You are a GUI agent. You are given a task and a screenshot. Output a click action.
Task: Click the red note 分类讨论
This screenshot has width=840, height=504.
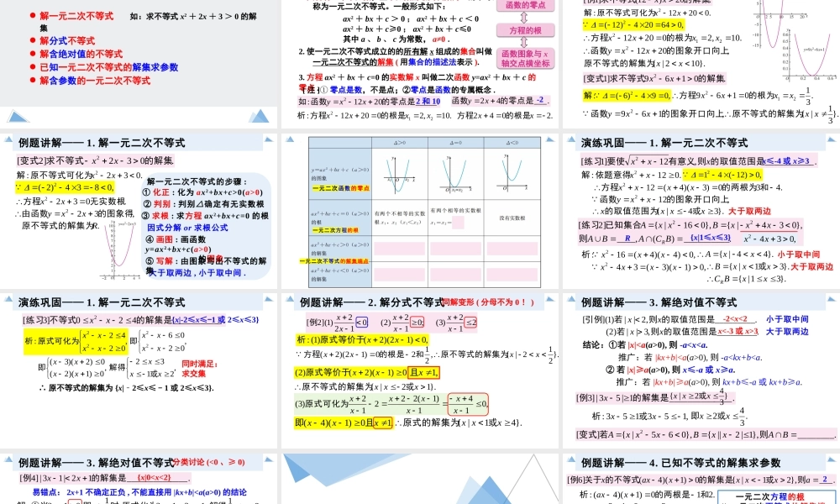coord(209,462)
